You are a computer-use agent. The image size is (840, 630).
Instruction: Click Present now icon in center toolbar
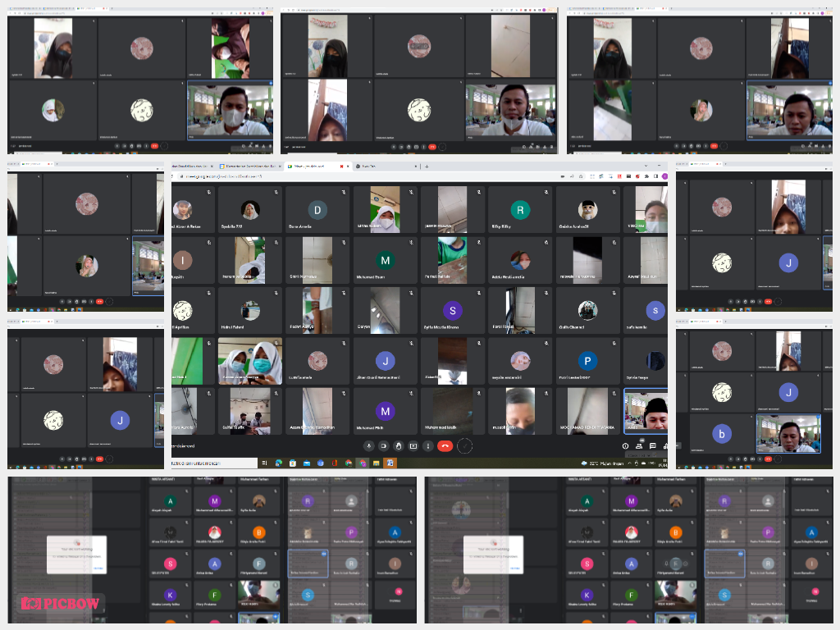click(413, 445)
